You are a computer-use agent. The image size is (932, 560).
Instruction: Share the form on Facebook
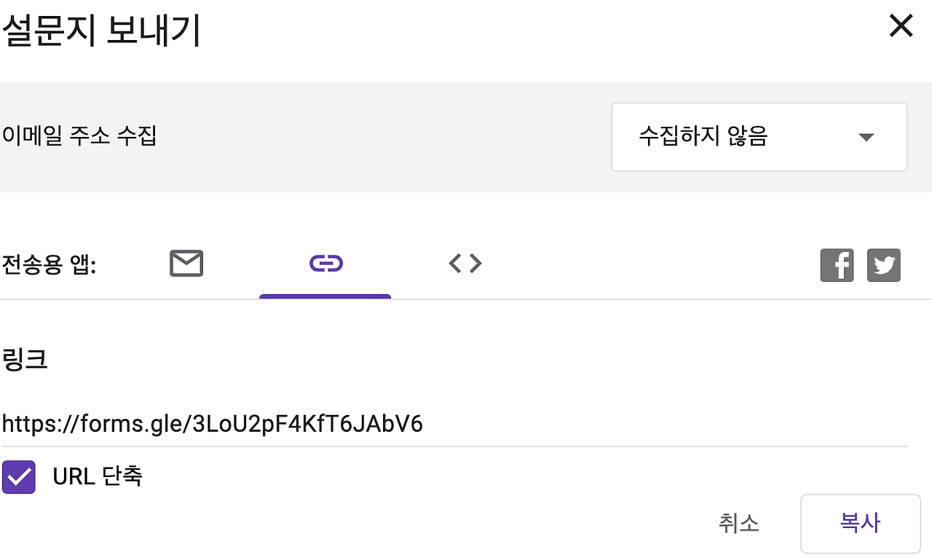[x=837, y=265]
